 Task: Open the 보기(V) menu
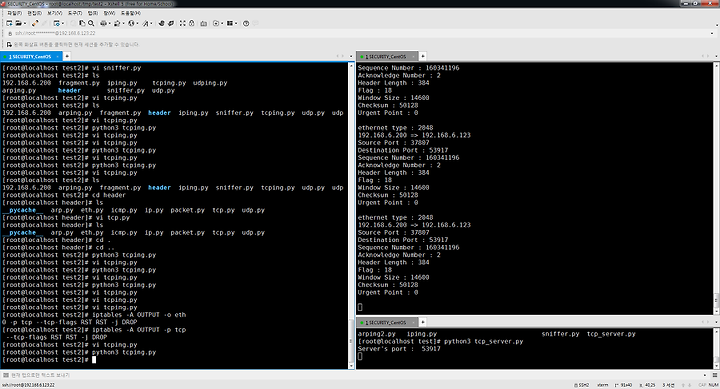[55, 13]
